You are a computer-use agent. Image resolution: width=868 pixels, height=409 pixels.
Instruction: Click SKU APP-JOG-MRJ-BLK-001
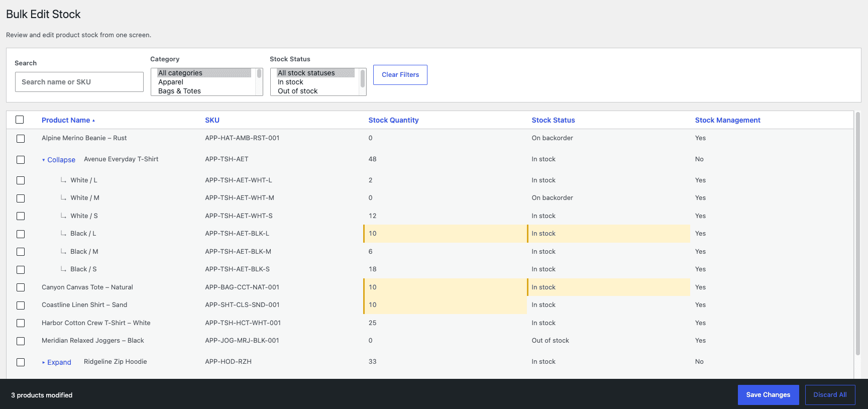click(x=242, y=341)
